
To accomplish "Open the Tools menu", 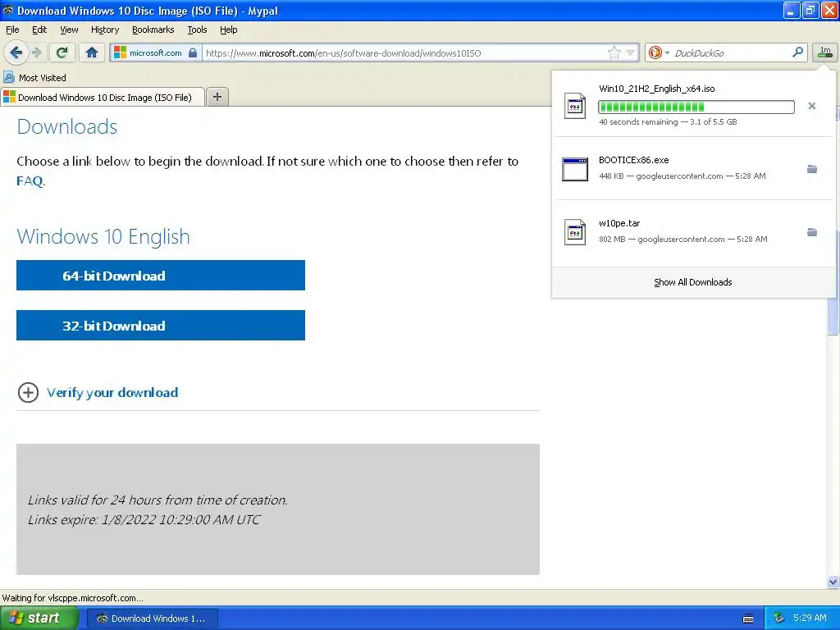I will click(197, 30).
